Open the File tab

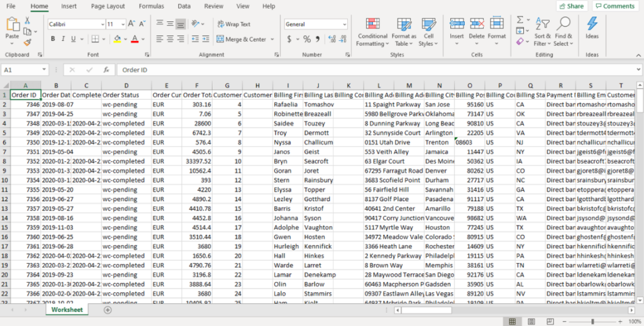coord(11,6)
